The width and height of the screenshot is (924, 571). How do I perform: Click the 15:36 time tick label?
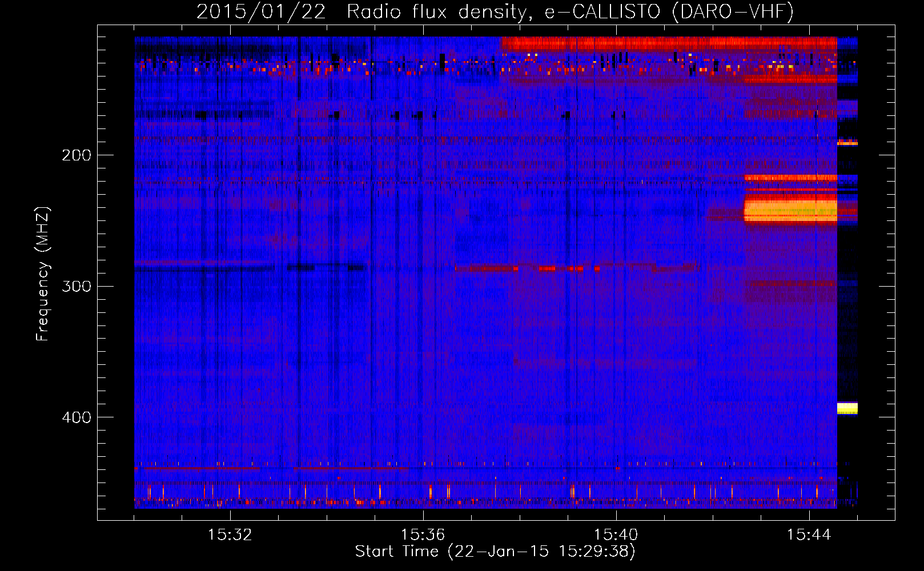click(423, 535)
